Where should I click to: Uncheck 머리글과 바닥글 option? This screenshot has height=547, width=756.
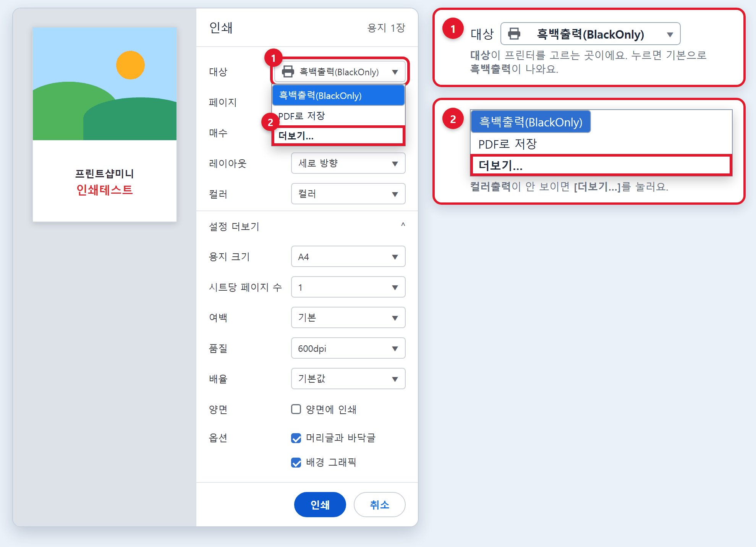point(296,438)
